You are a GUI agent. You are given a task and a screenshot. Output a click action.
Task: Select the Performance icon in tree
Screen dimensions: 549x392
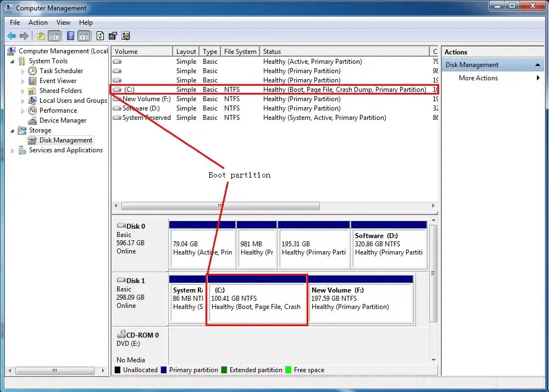pos(32,111)
